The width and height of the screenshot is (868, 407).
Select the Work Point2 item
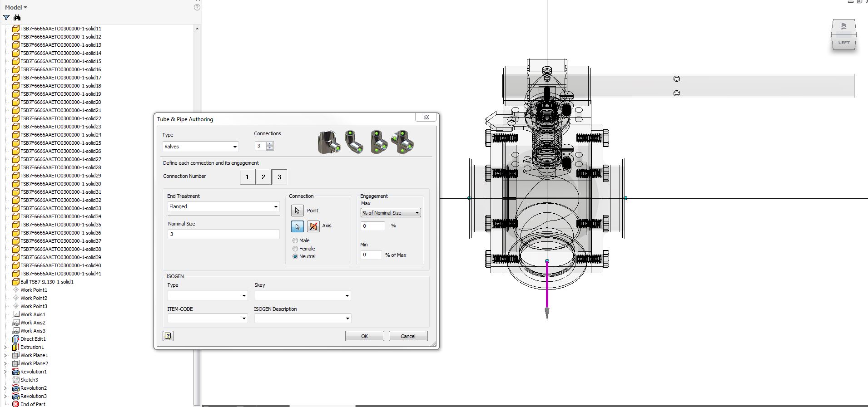pos(34,298)
